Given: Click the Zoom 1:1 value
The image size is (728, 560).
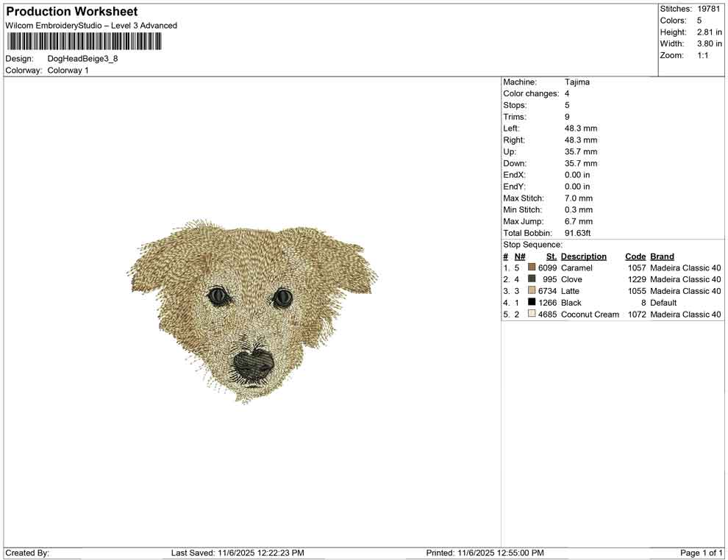Looking at the screenshot, I should coord(702,55).
